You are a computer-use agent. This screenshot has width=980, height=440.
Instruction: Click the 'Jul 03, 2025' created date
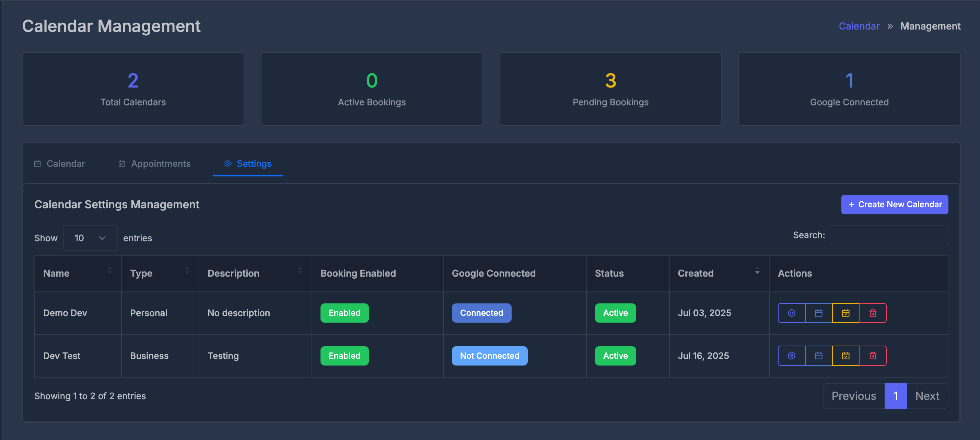pyautogui.click(x=704, y=313)
